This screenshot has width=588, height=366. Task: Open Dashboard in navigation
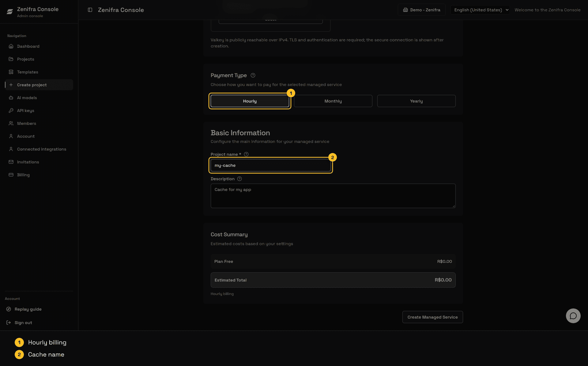39,46
